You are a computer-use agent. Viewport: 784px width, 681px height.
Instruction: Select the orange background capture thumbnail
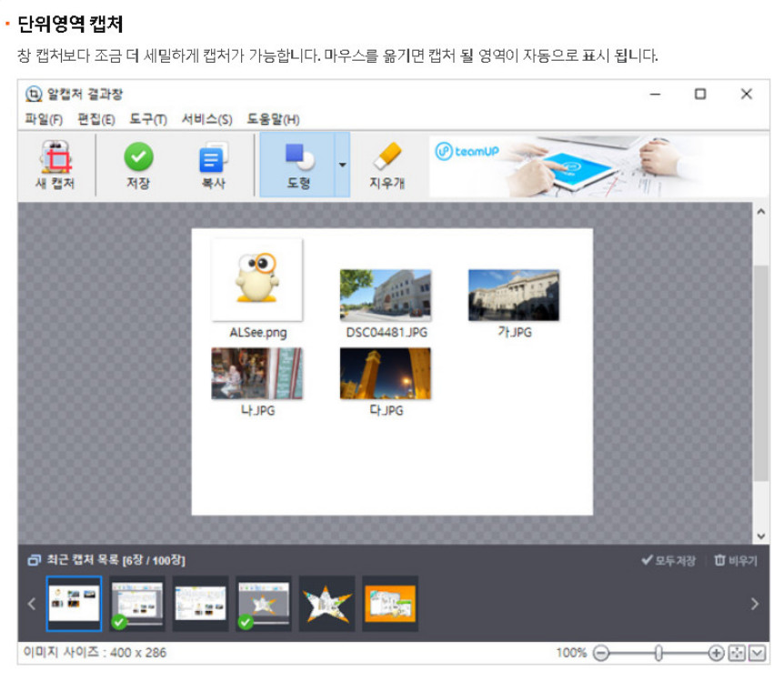[390, 604]
